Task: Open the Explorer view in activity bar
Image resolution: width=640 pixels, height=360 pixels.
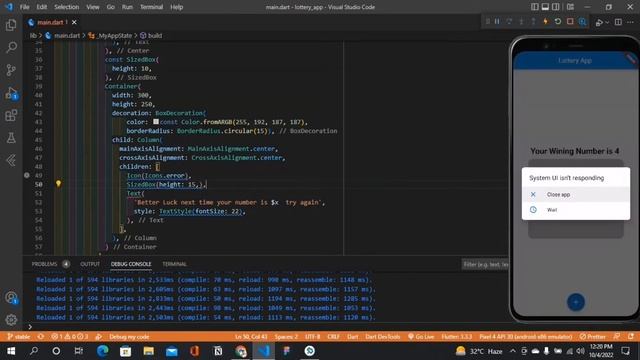Action: [11, 25]
